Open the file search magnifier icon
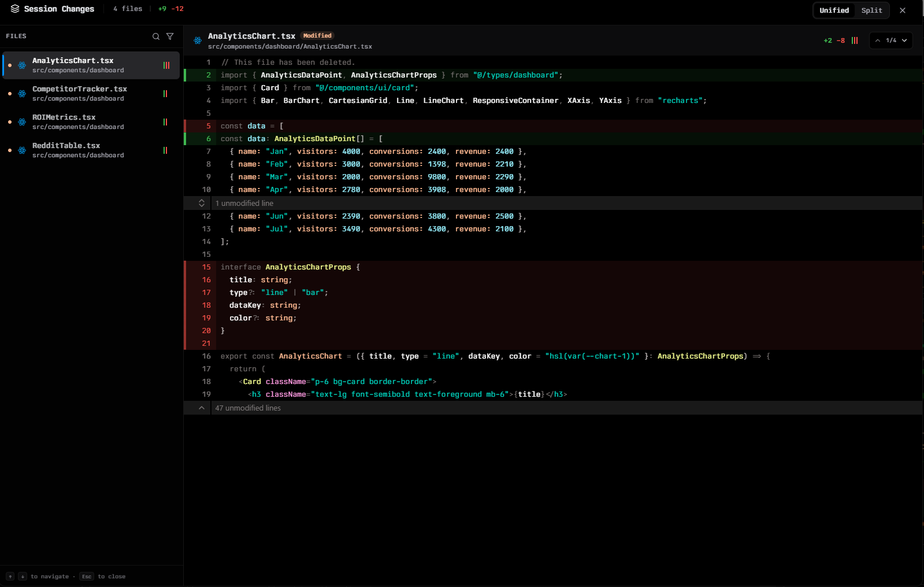The image size is (924, 587). 156,36
